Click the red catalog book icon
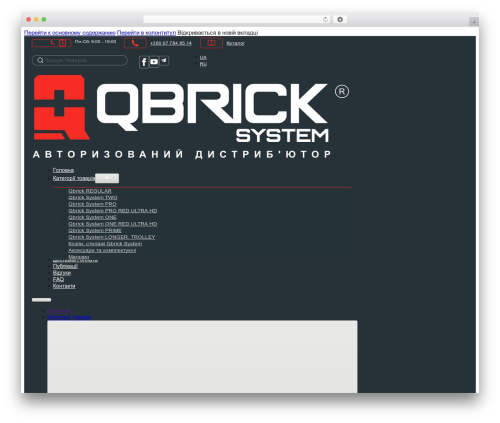The width and height of the screenshot is (500, 423). coord(211,43)
